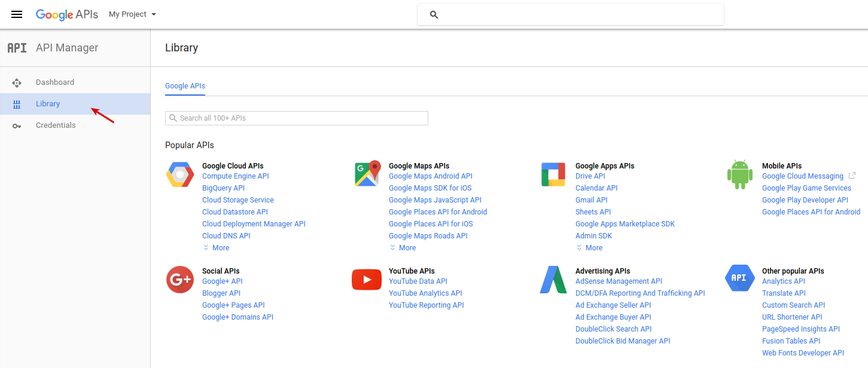
Task: Click the Google Maps pin icon
Action: click(367, 174)
